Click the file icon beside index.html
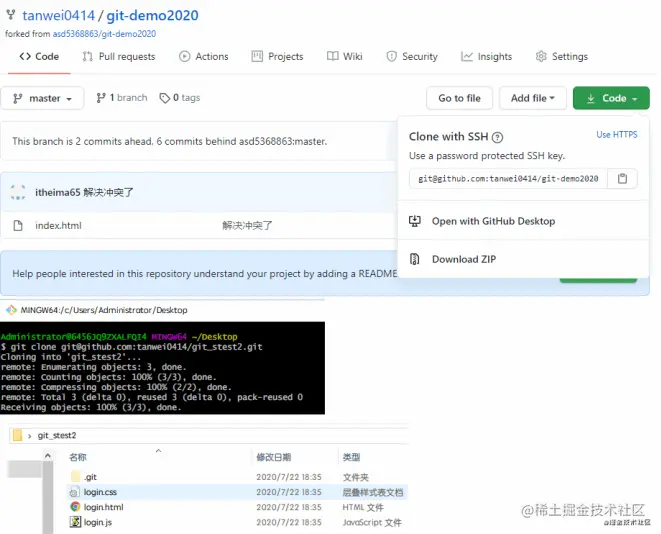The image size is (661, 534). coord(18,225)
